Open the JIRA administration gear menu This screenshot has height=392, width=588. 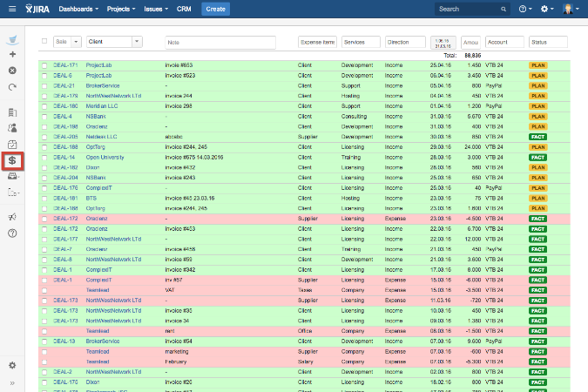point(547,9)
